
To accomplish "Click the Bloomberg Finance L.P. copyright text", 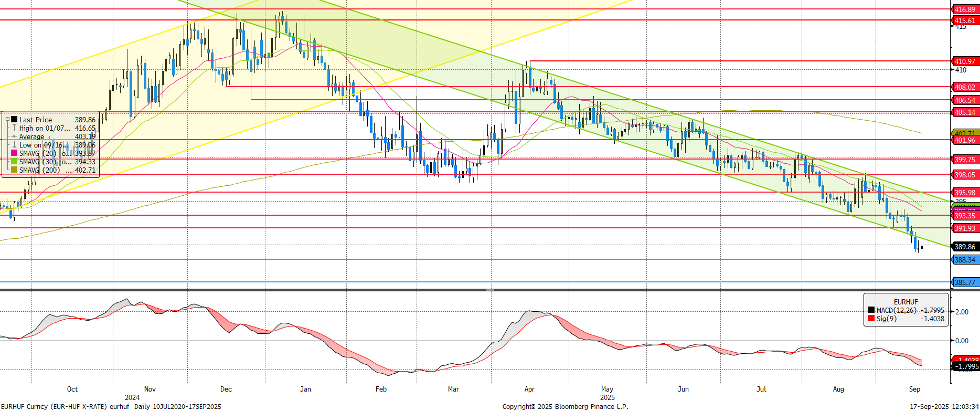I will [565, 406].
